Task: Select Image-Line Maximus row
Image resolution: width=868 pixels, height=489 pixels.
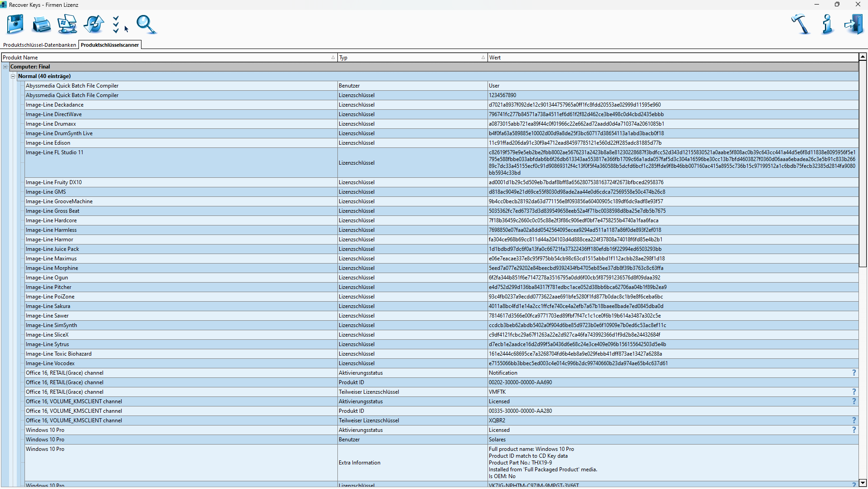Action: [442, 259]
